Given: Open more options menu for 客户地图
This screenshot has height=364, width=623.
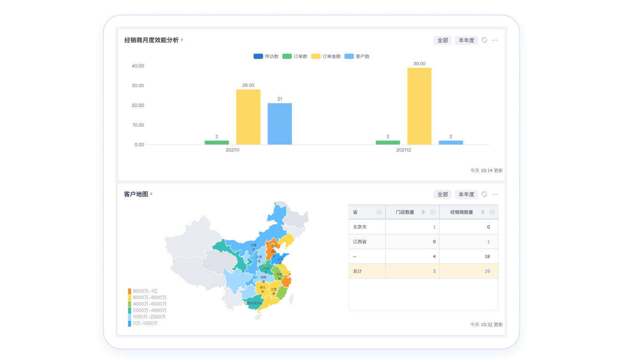Looking at the screenshot, I should click(495, 194).
